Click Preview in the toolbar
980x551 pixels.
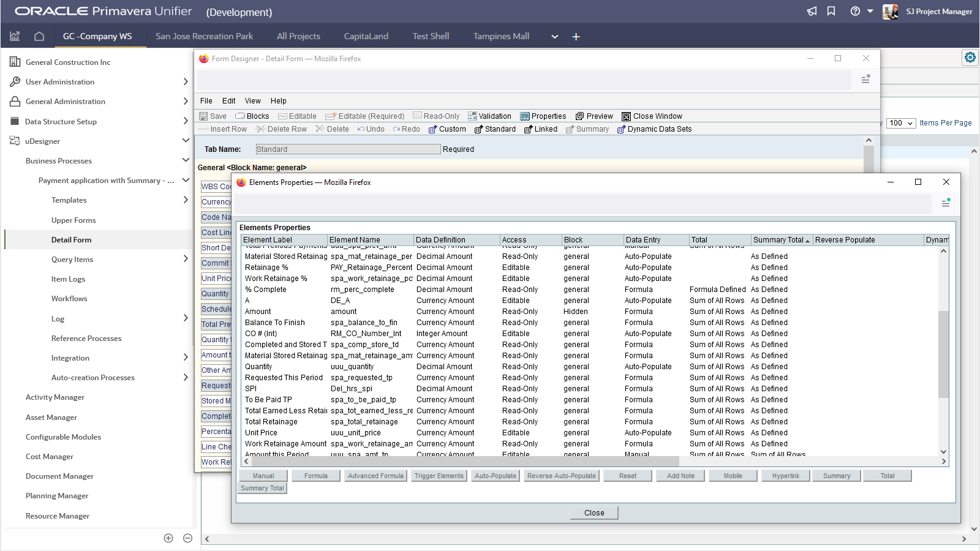(594, 116)
